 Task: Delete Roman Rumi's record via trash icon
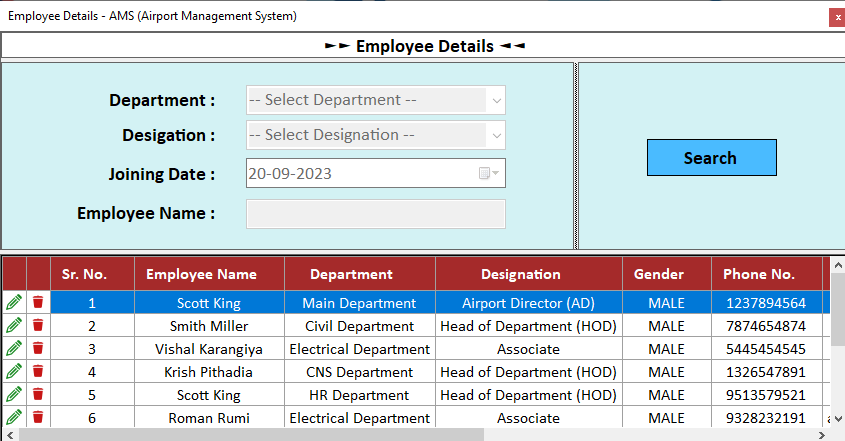coord(38,418)
